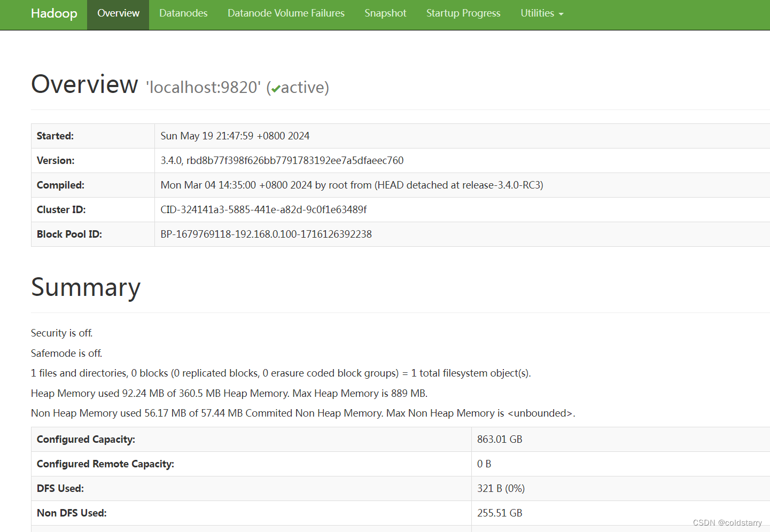Click the 255.51 GB value
This screenshot has height=532, width=770.
tap(500, 513)
